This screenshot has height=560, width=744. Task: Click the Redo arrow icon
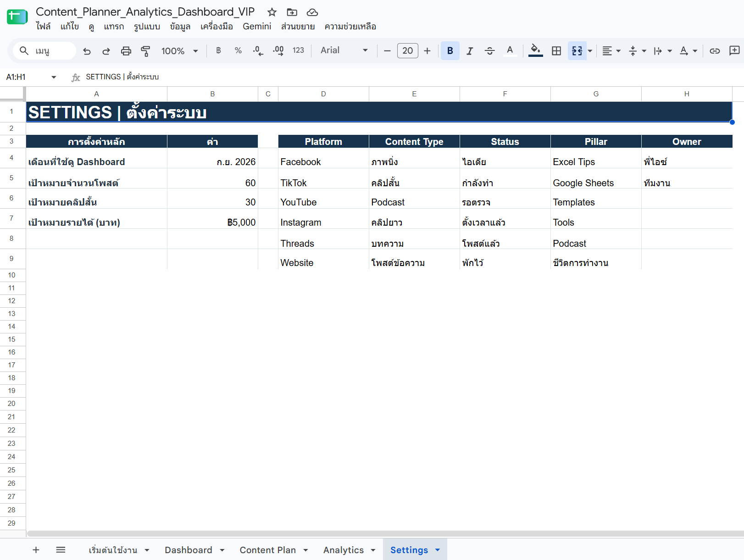106,51
